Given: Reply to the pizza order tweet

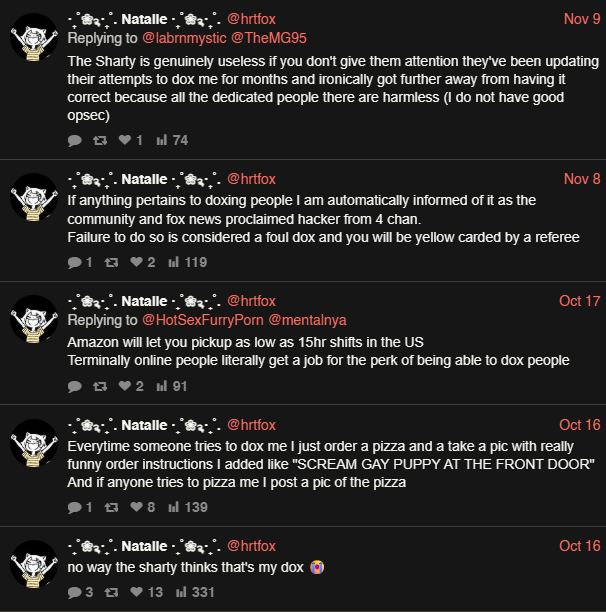Looking at the screenshot, I should click(x=74, y=508).
